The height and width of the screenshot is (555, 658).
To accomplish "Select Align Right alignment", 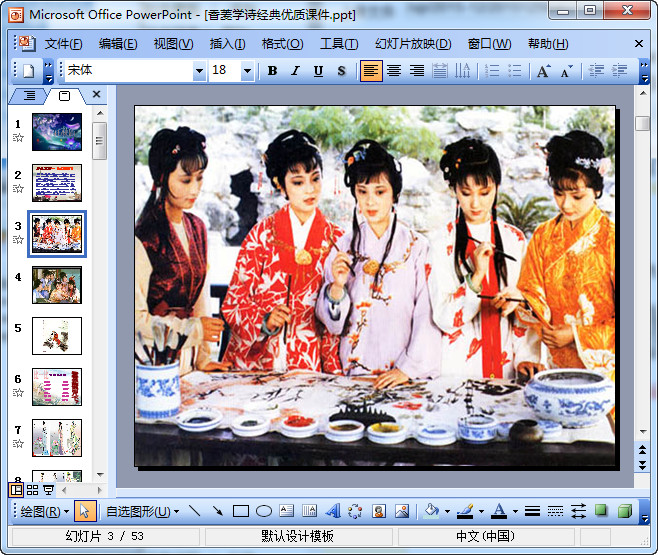I will [417, 70].
